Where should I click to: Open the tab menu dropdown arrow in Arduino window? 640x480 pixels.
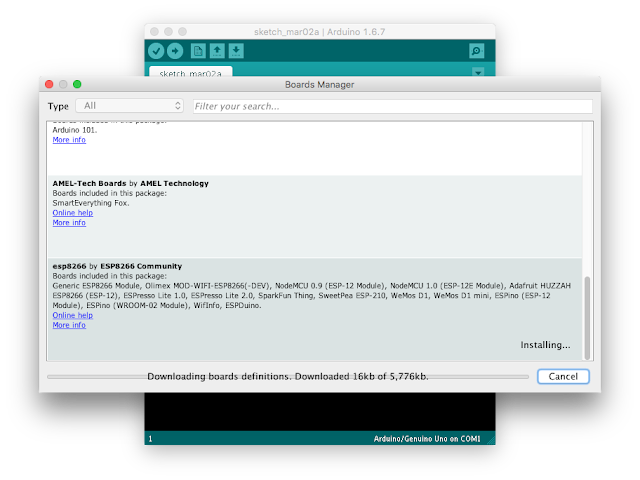478,72
